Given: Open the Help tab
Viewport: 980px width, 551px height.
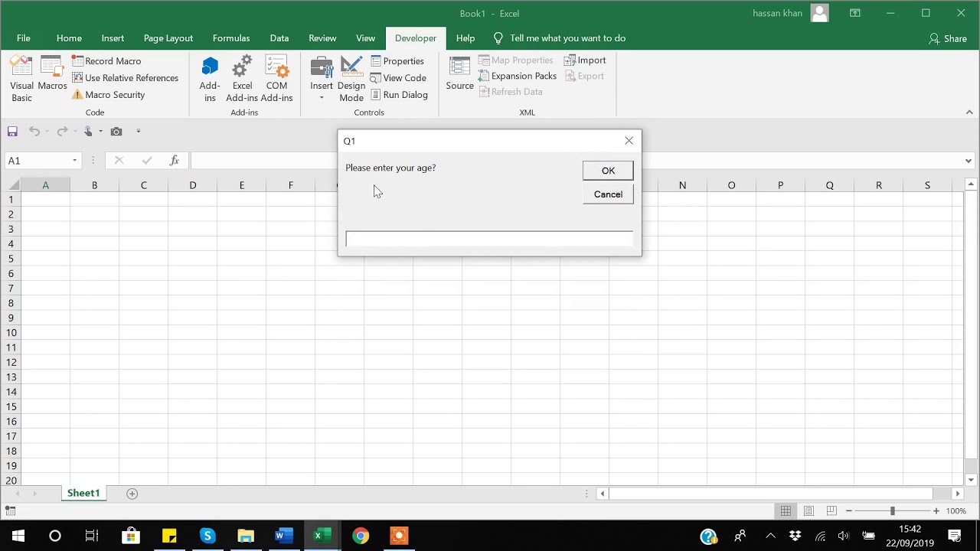Looking at the screenshot, I should click(465, 37).
